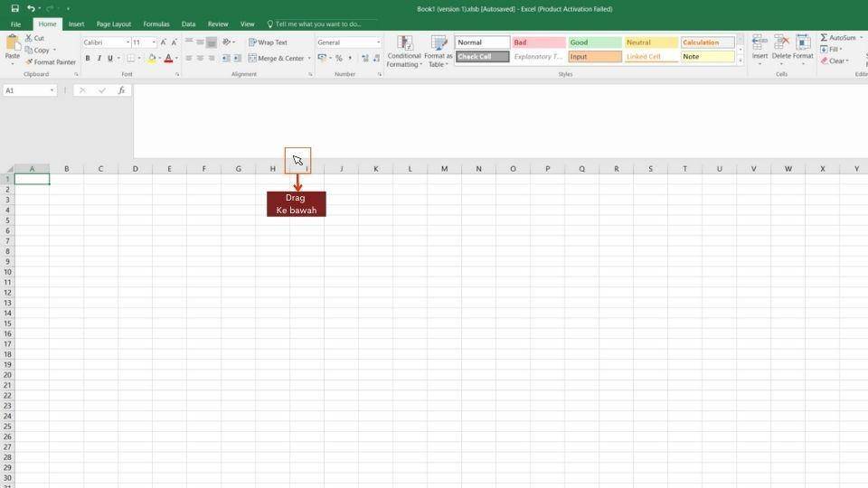The image size is (868, 488).
Task: Switch to the Insert tab
Action: [x=76, y=23]
